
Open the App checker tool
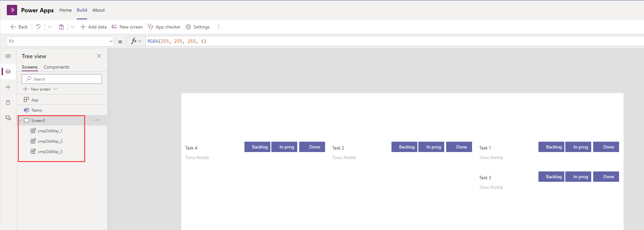[x=164, y=27]
